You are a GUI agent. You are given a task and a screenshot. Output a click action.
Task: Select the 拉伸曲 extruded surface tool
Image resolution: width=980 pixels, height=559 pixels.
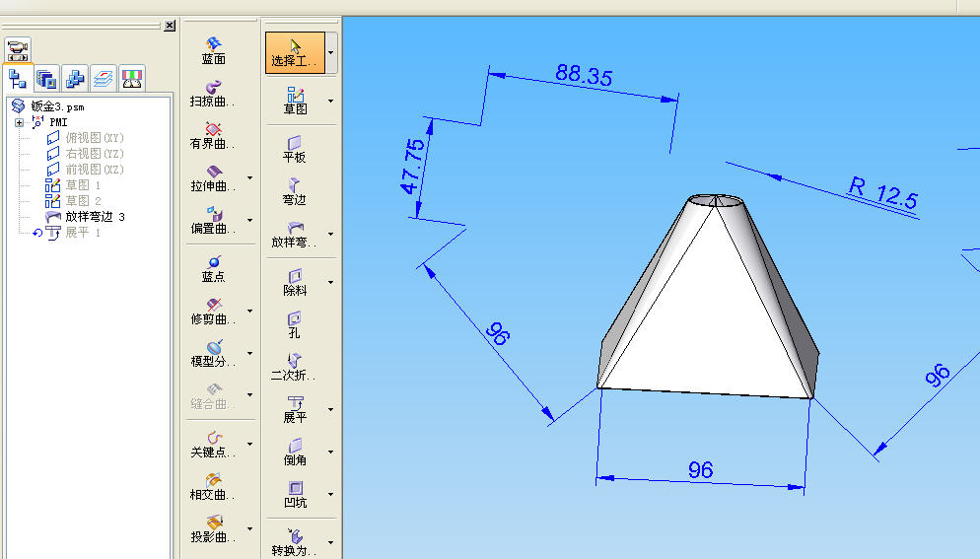[x=213, y=178]
